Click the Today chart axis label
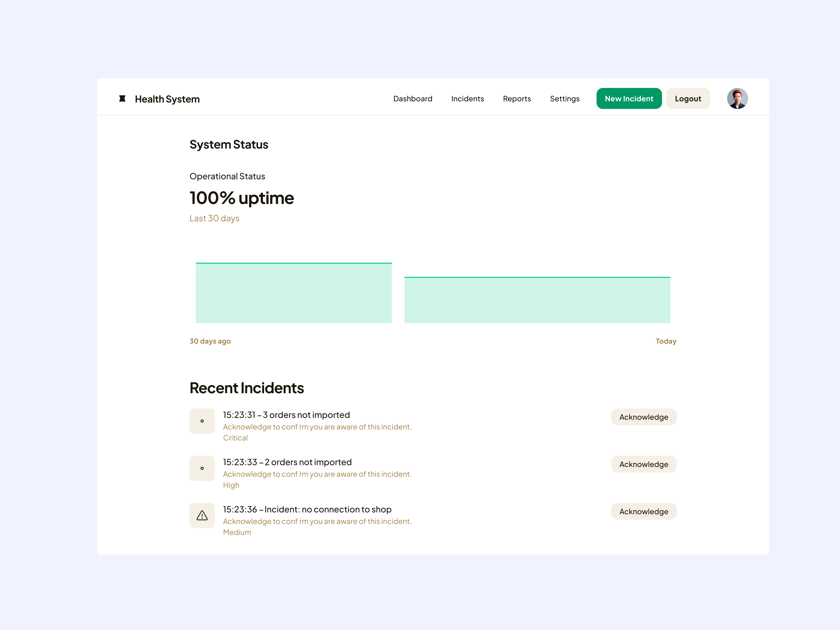 [x=666, y=341]
